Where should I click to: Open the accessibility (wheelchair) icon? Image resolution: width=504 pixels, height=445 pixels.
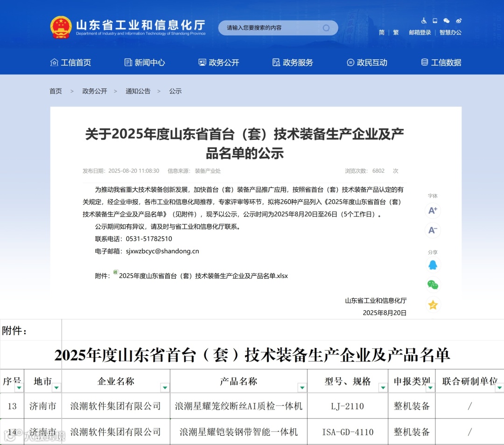(424, 21)
